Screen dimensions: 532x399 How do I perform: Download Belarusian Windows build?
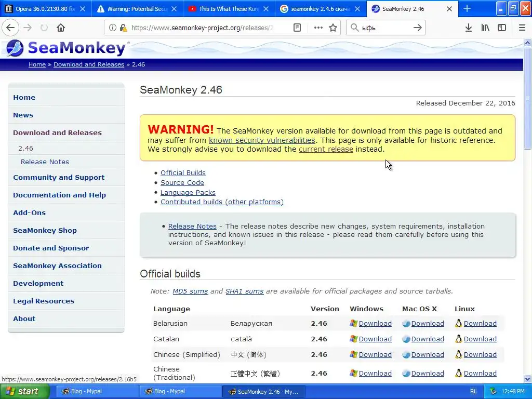[375, 324]
